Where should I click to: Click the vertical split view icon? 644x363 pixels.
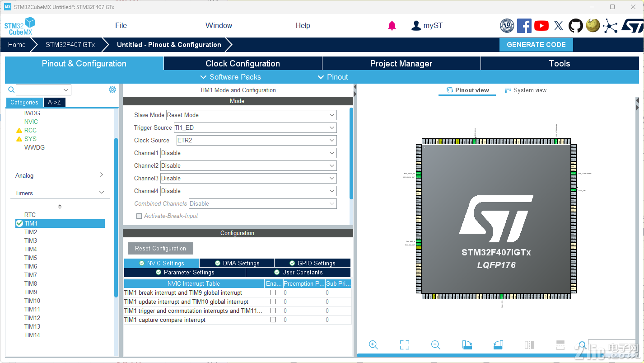tap(529, 345)
